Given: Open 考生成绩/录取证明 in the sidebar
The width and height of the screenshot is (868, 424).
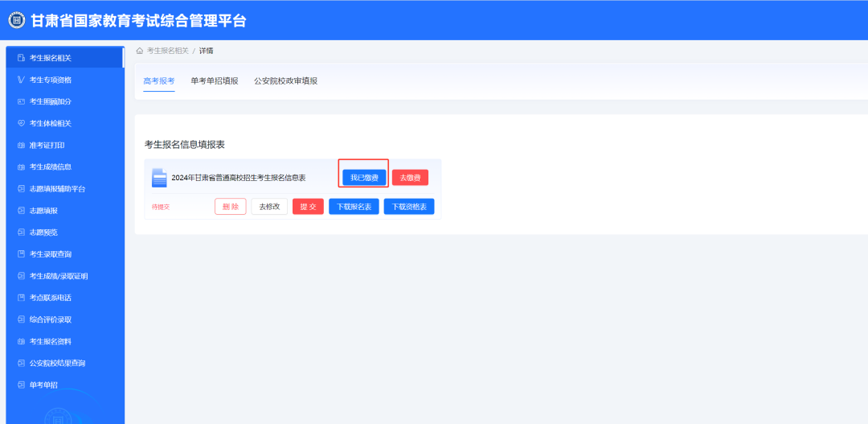Looking at the screenshot, I should tap(65, 276).
